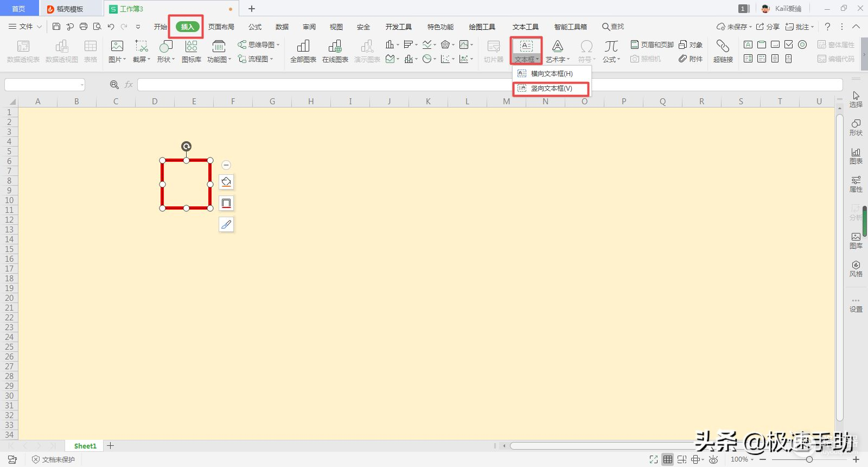Click the shape outline icon beside shape

226,203
